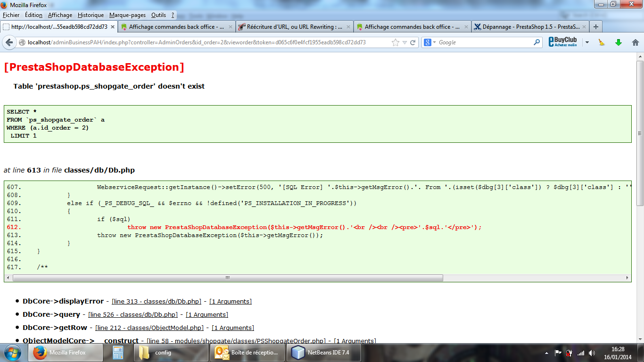Open the Outils menu
This screenshot has height=362, width=644.
158,15
